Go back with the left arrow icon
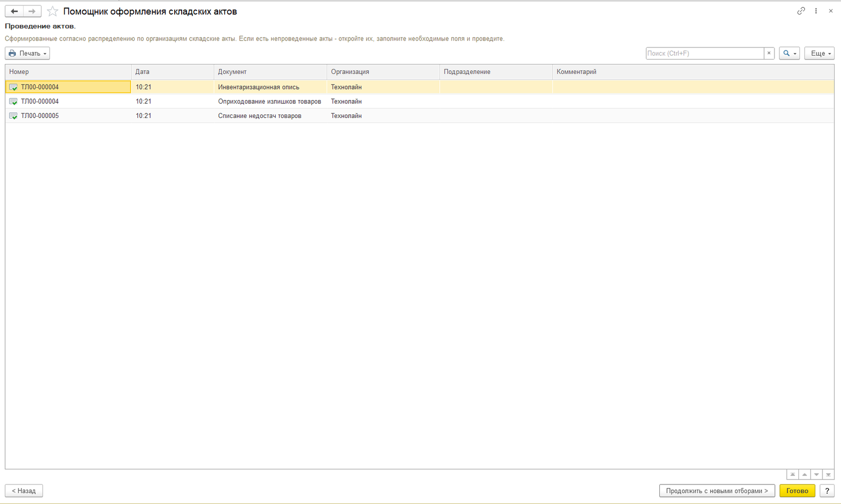Viewport: 841px width, 504px height. coord(15,11)
